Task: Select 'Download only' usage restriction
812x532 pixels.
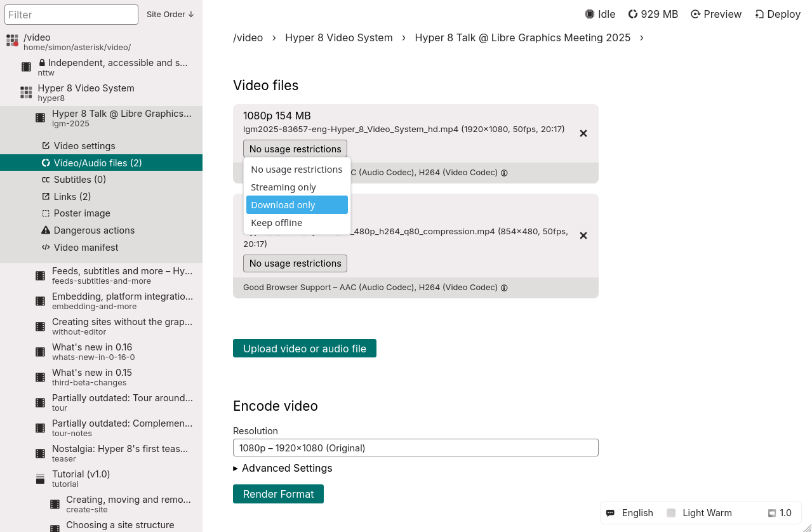Action: tap(283, 204)
